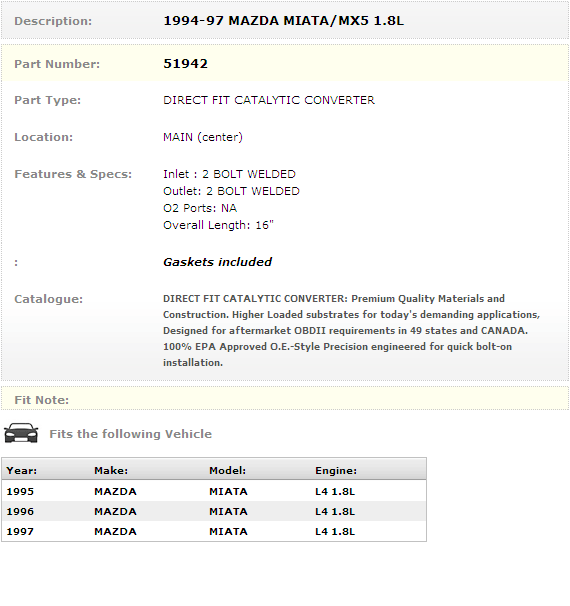This screenshot has width=570, height=606.
Task: Click L4 1.8L in the 1997 row
Action: (x=335, y=532)
